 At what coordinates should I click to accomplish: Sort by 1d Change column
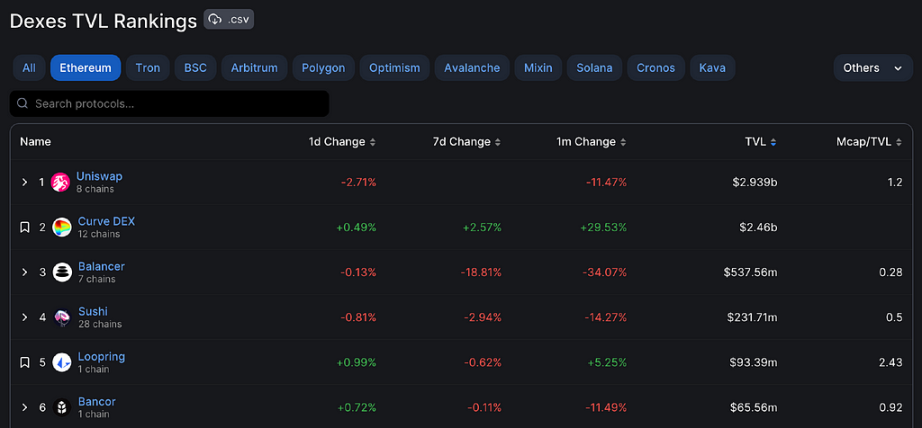pyautogui.click(x=343, y=142)
